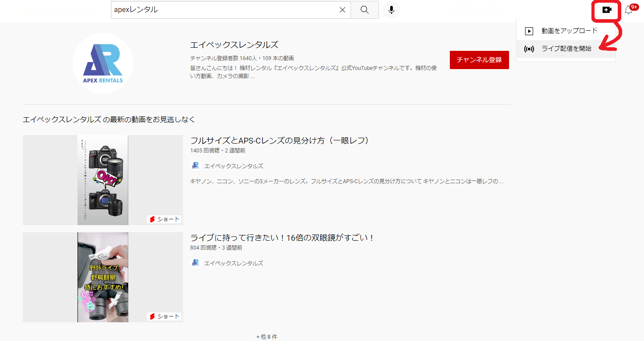The image size is (644, 341).
Task: Click the upload video play icon in menu
Action: (x=529, y=31)
